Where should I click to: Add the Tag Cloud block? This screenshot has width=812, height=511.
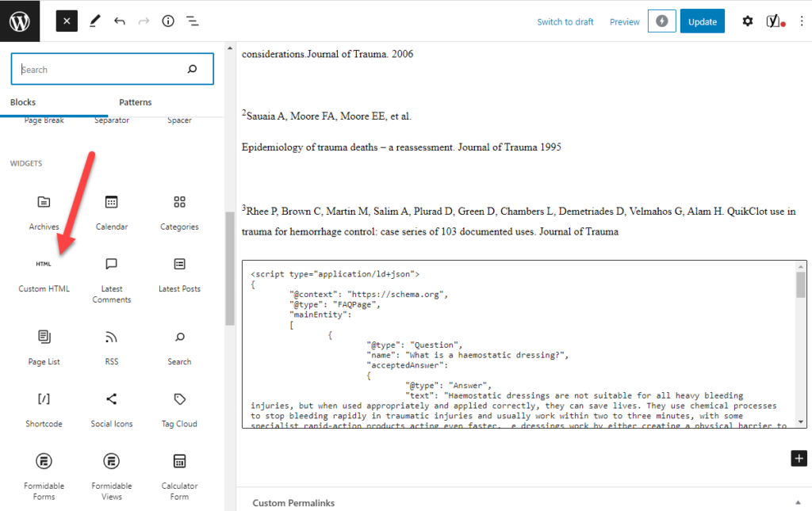pos(179,408)
